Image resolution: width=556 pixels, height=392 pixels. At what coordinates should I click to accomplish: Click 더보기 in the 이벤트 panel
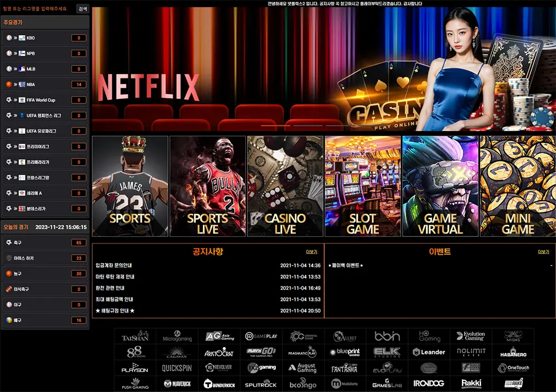pos(543,252)
